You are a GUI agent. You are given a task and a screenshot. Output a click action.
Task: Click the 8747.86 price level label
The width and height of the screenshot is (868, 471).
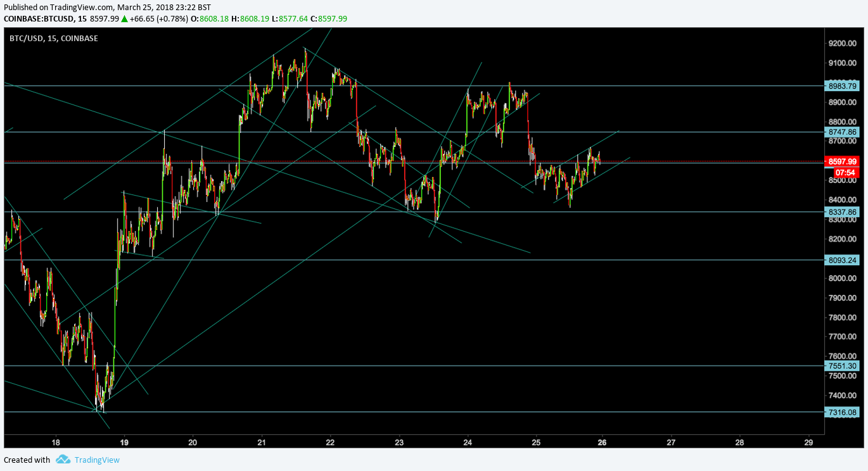842,132
